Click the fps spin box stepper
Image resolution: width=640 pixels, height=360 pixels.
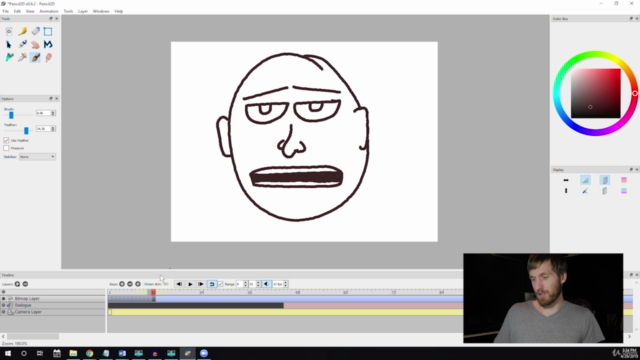coord(286,284)
